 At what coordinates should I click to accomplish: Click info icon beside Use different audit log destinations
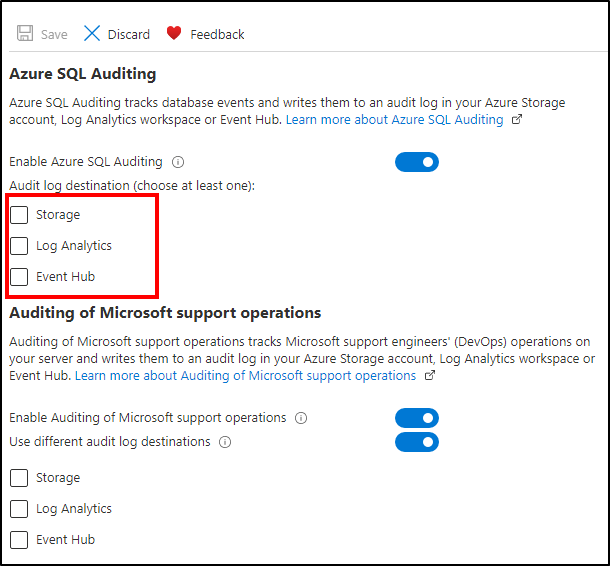click(x=225, y=442)
